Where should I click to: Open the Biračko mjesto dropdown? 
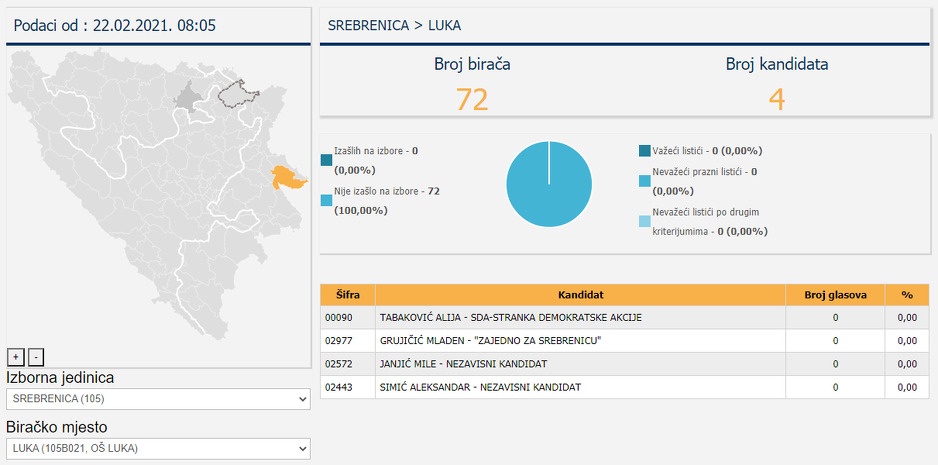pyautogui.click(x=159, y=448)
